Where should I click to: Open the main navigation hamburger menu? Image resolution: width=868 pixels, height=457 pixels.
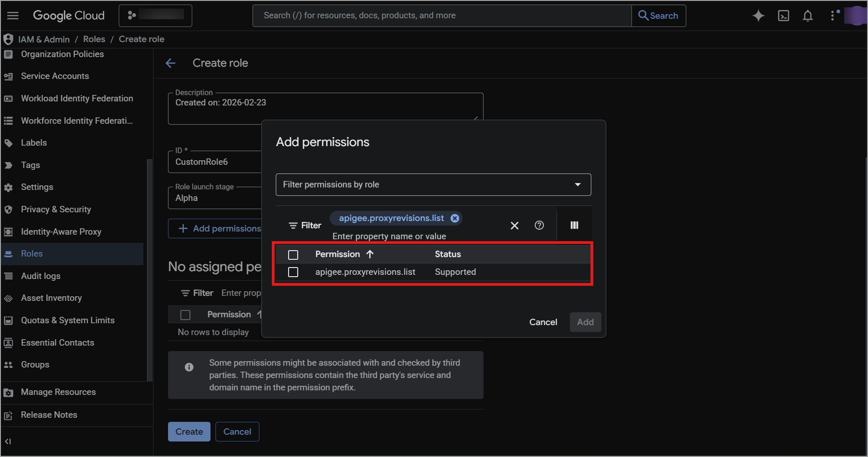click(x=13, y=16)
